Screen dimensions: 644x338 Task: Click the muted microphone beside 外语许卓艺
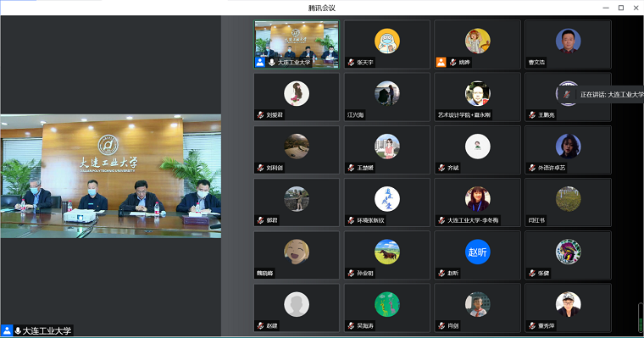tap(532, 168)
